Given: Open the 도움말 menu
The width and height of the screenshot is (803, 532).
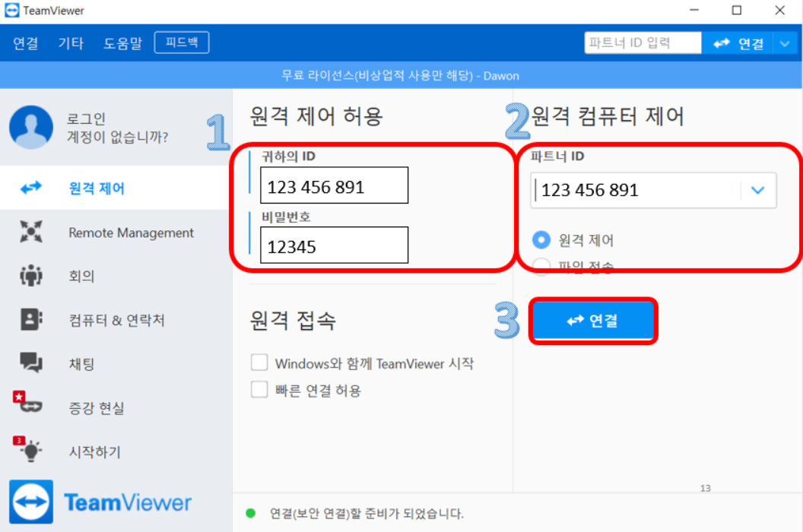Looking at the screenshot, I should coord(122,43).
